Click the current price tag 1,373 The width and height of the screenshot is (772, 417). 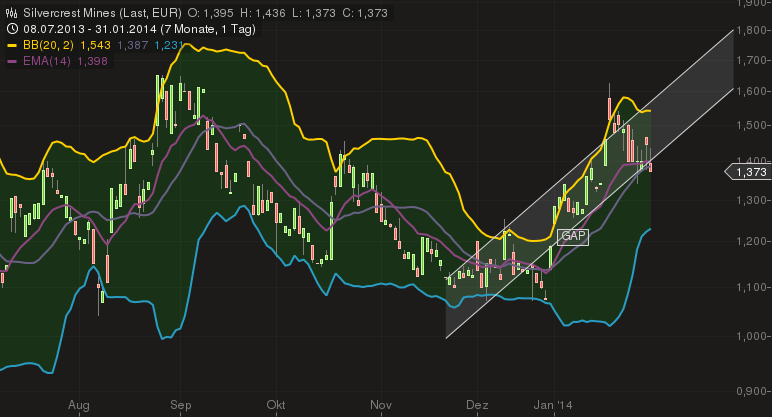750,173
